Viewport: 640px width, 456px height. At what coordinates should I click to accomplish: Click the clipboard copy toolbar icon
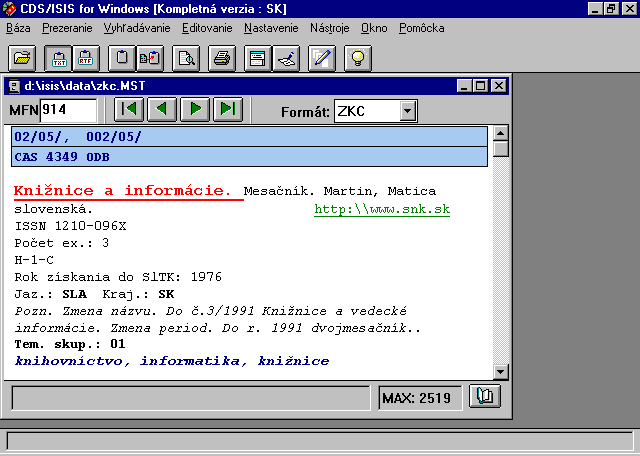click(122, 58)
